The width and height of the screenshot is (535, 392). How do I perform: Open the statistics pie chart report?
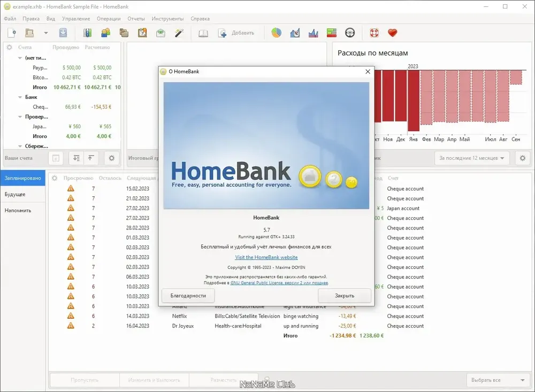click(277, 33)
